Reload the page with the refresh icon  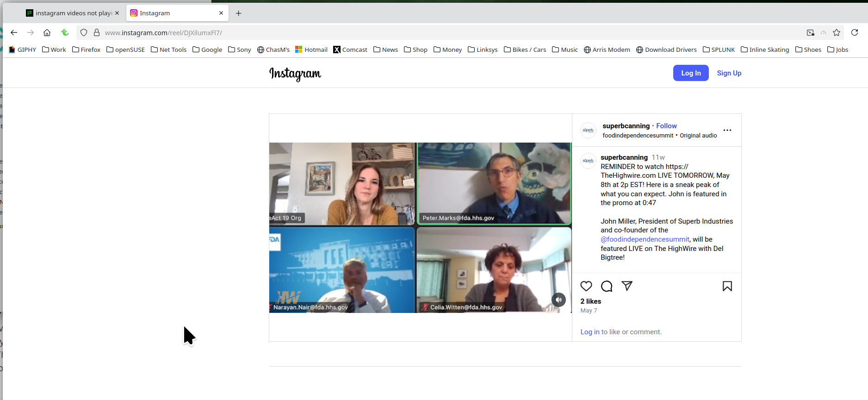point(855,32)
